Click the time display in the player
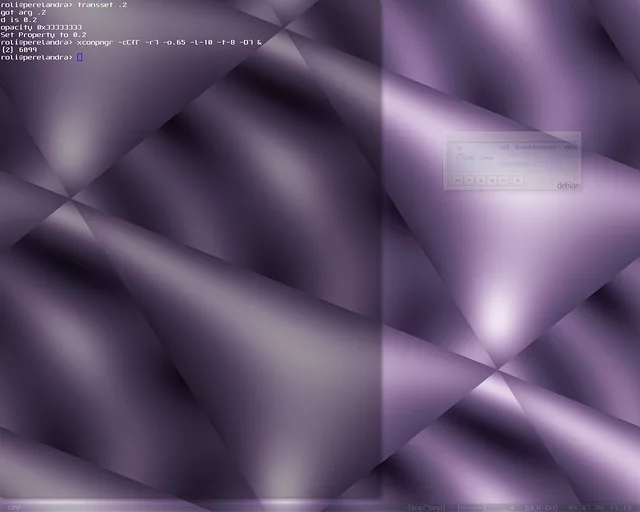The image size is (640, 512). (477, 157)
